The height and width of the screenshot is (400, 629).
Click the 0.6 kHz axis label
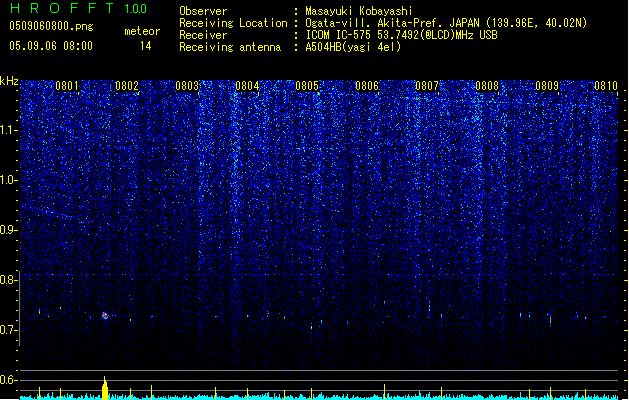tap(9, 380)
